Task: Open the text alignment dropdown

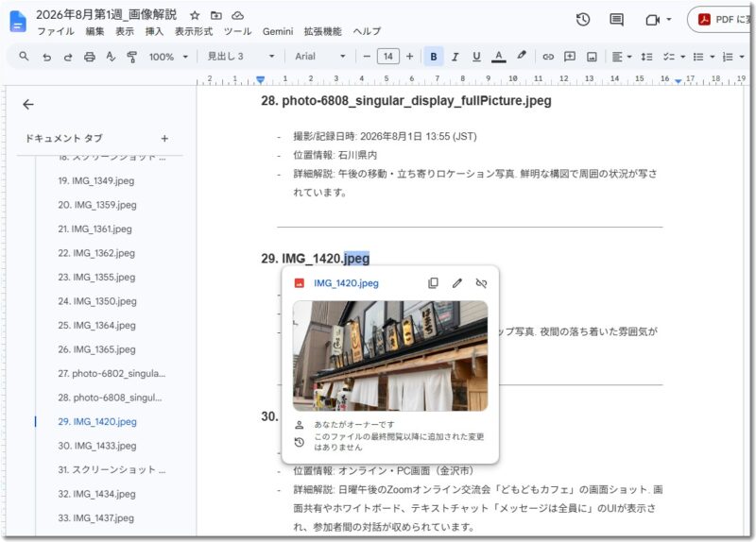Action: point(622,57)
